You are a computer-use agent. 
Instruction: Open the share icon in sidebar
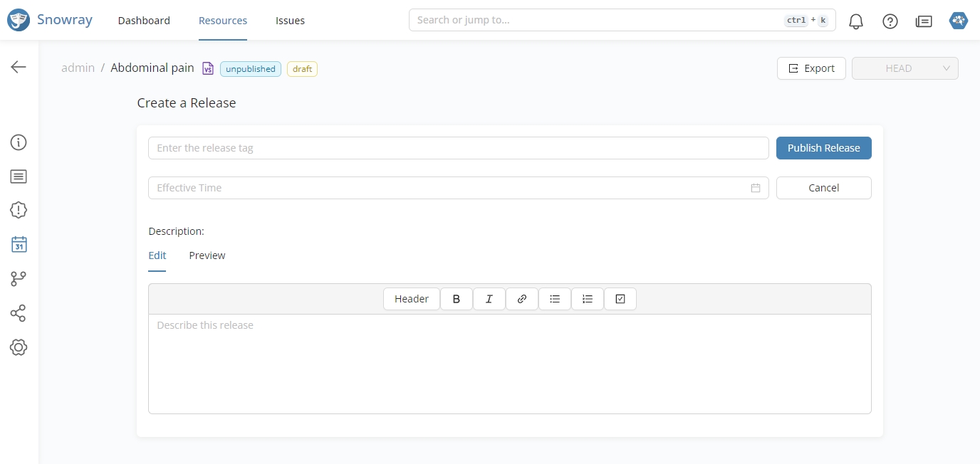(x=19, y=313)
